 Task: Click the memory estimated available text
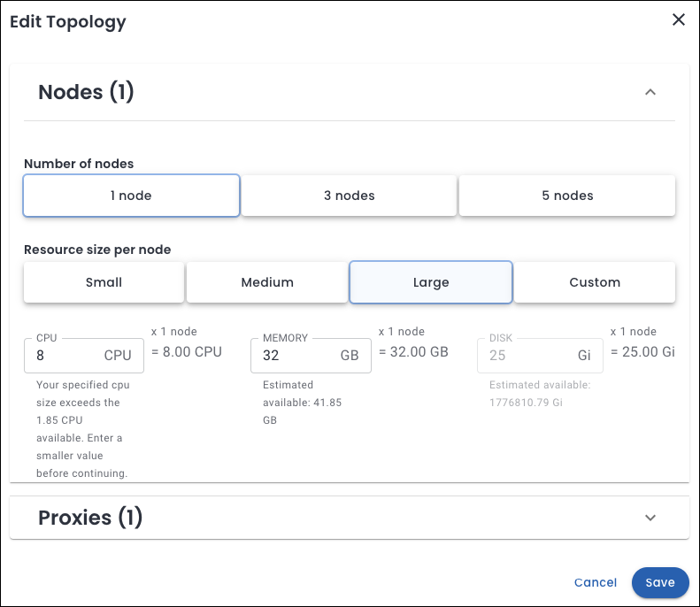[x=302, y=403]
